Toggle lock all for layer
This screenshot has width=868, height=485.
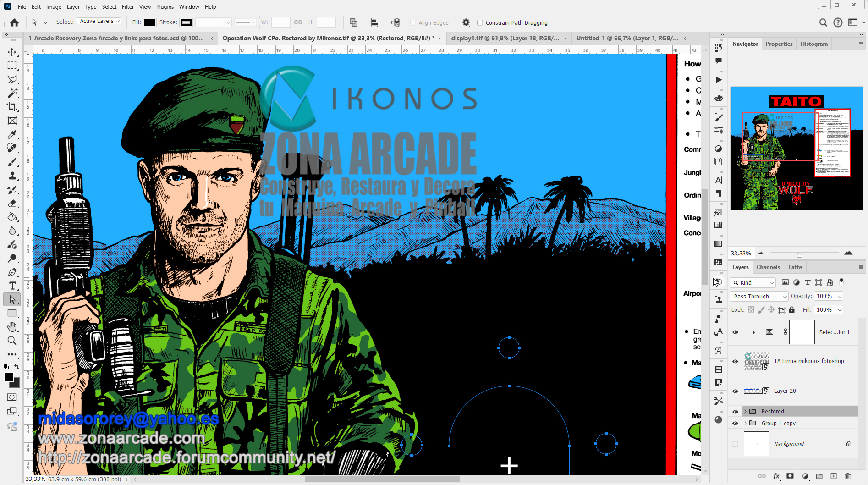click(791, 310)
